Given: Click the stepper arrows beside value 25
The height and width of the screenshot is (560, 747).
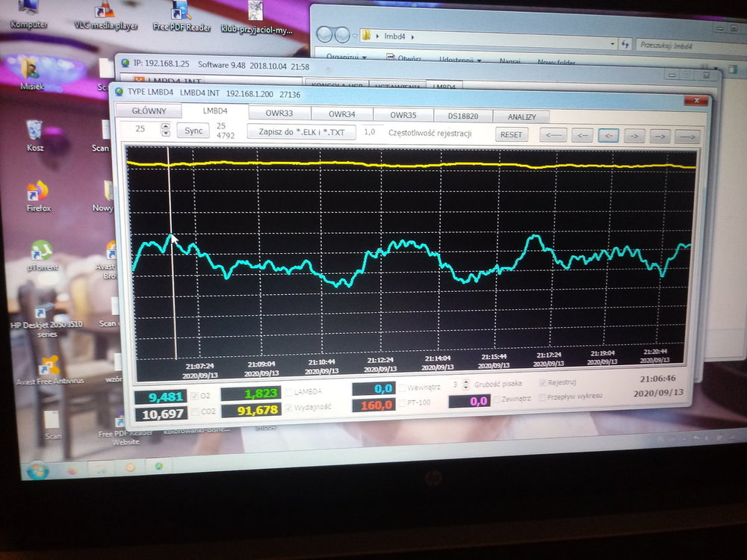Looking at the screenshot, I should (x=166, y=130).
